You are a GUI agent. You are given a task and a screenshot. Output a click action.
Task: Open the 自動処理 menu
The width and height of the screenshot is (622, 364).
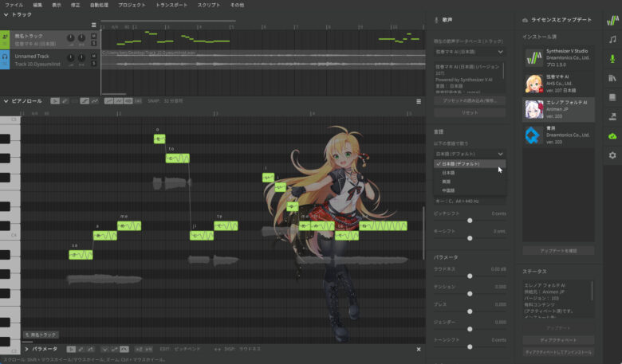pyautogui.click(x=99, y=5)
